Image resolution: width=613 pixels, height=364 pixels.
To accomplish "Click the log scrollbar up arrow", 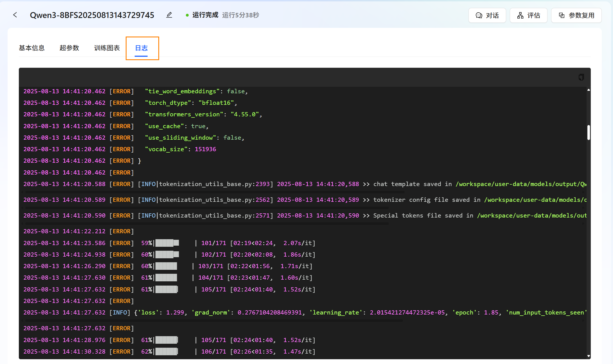I will tap(589, 90).
